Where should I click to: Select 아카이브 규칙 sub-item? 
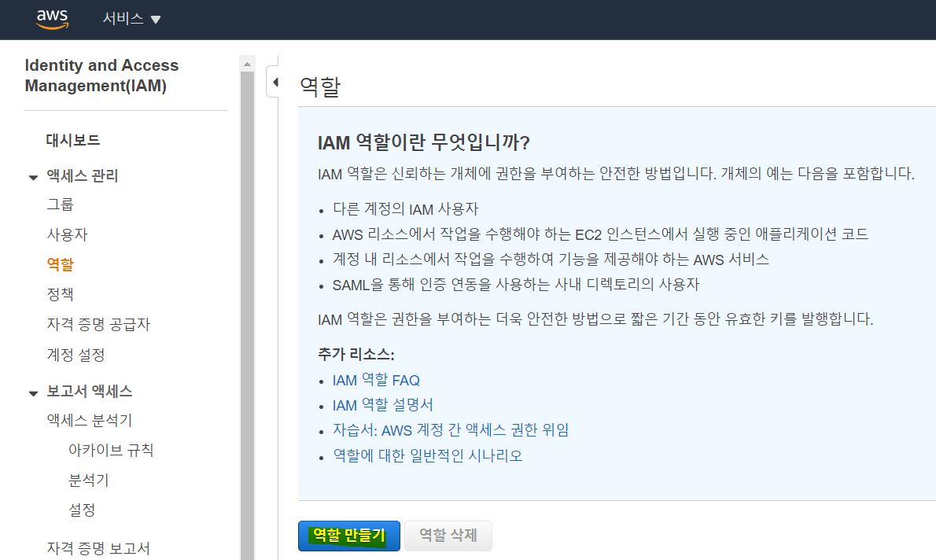[x=110, y=451]
